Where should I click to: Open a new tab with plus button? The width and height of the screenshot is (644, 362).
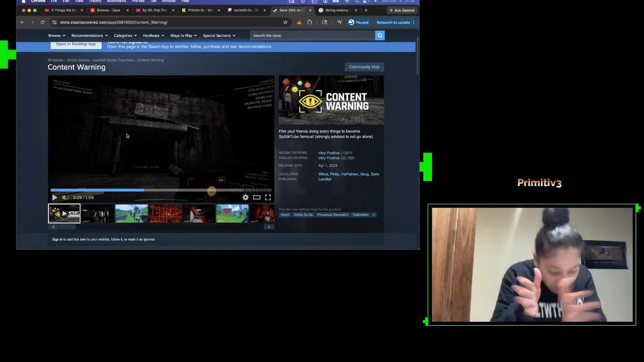[x=366, y=10]
